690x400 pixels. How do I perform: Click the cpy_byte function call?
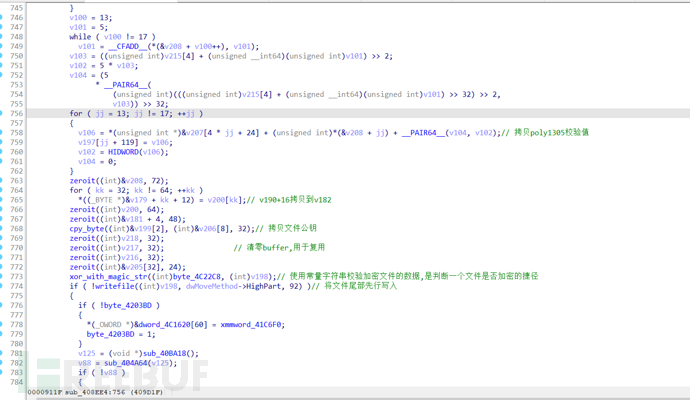click(162, 228)
